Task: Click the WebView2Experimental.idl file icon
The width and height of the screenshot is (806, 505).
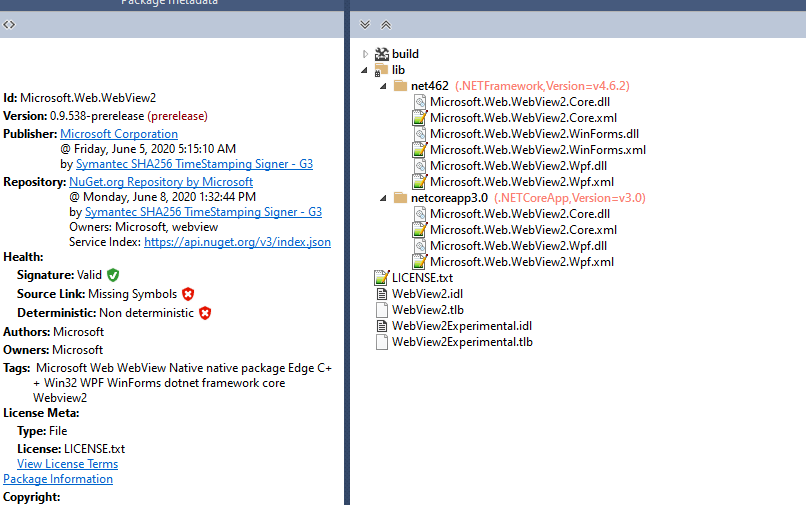Action: tap(381, 326)
